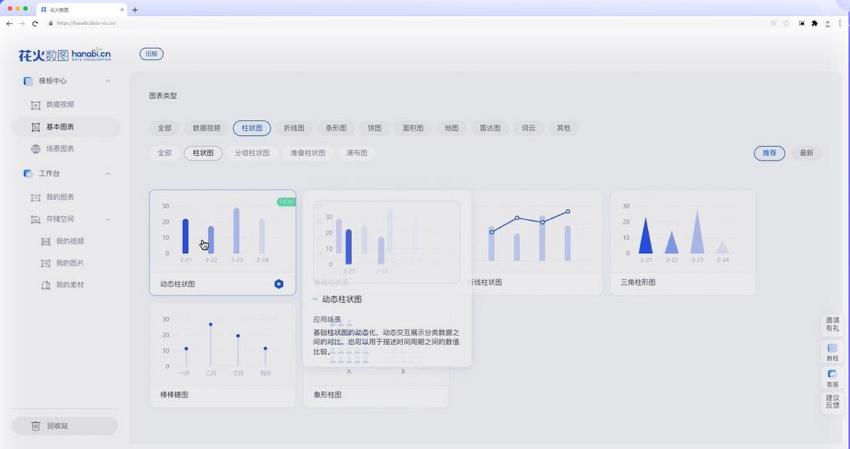850x449 pixels.
Task: Select the 柱状图 subtype chip beside 分组柱状图
Action: coord(203,153)
